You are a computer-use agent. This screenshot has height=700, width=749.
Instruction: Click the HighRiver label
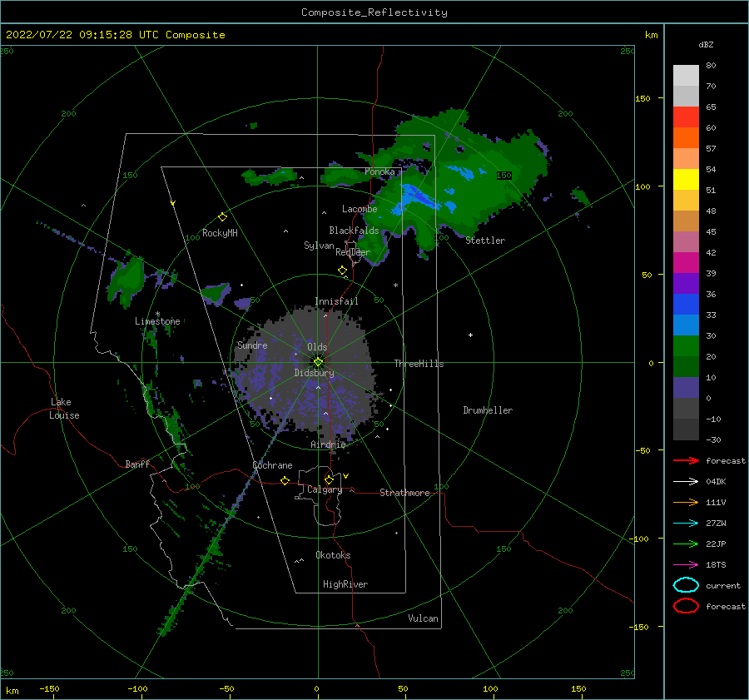[345, 584]
